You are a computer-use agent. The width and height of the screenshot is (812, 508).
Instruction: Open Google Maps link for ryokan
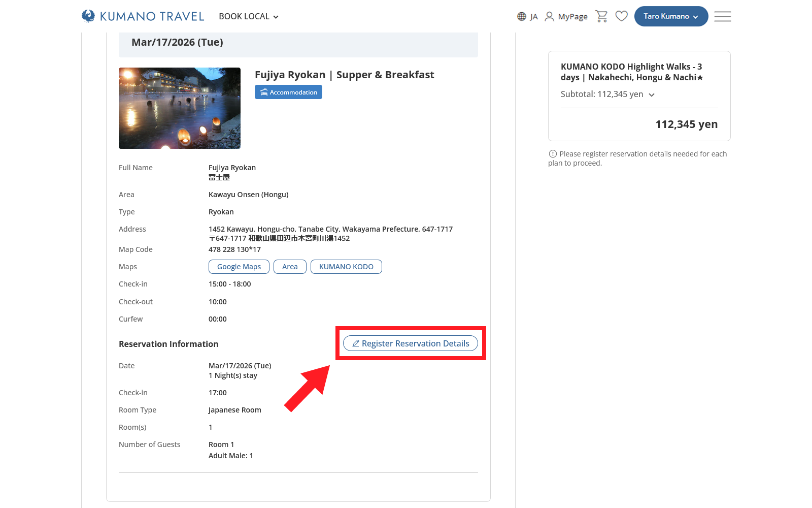(x=239, y=267)
